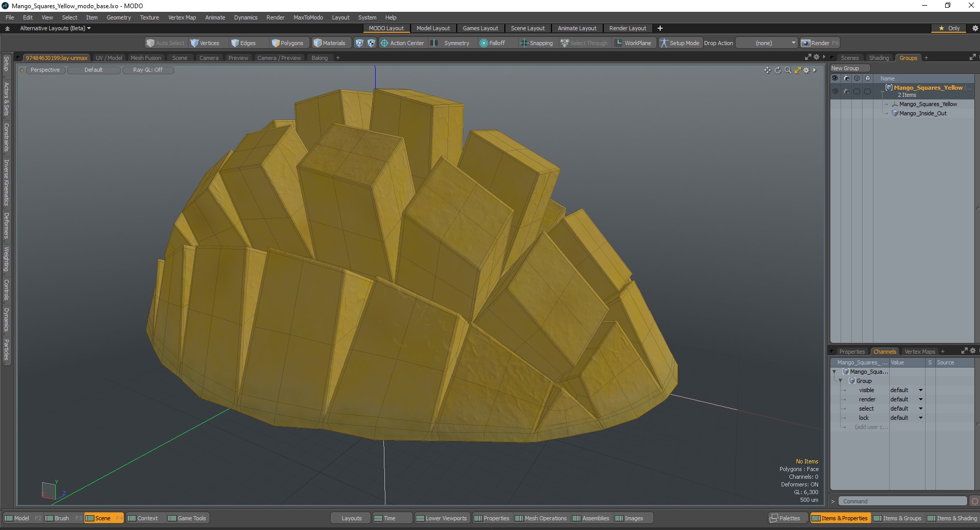Image resolution: width=980 pixels, height=530 pixels.
Task: Toggle Snapping mode
Action: pos(537,43)
